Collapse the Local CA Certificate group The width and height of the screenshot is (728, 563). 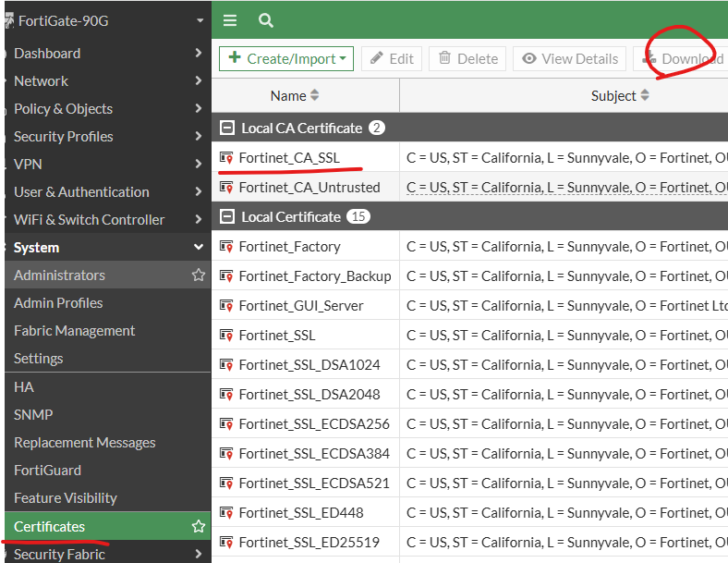[227, 128]
